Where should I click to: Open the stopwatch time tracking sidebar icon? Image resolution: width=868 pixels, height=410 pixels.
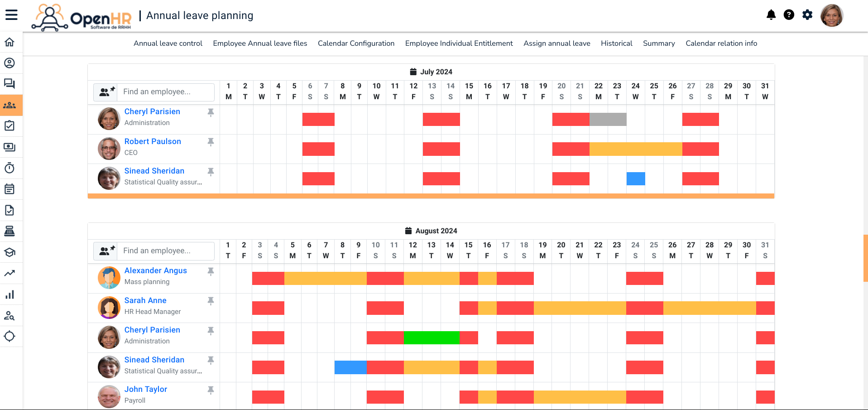click(10, 168)
